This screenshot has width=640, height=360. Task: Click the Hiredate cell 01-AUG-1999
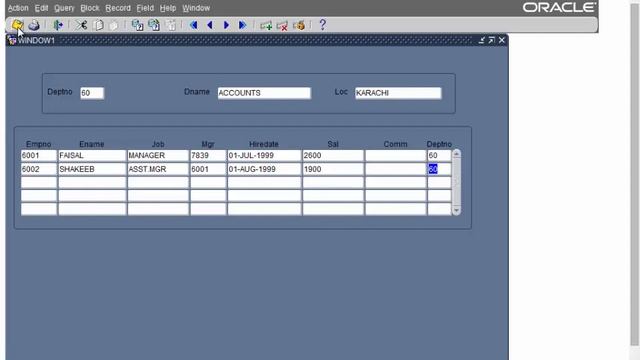(x=264, y=169)
